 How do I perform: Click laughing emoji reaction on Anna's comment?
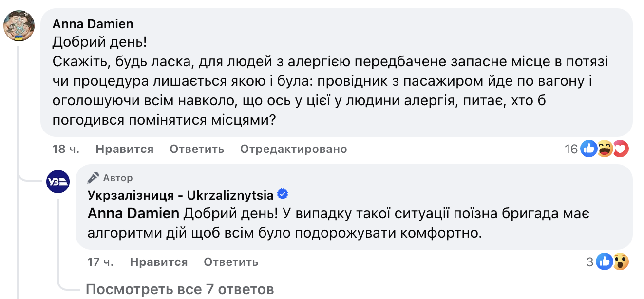click(605, 149)
